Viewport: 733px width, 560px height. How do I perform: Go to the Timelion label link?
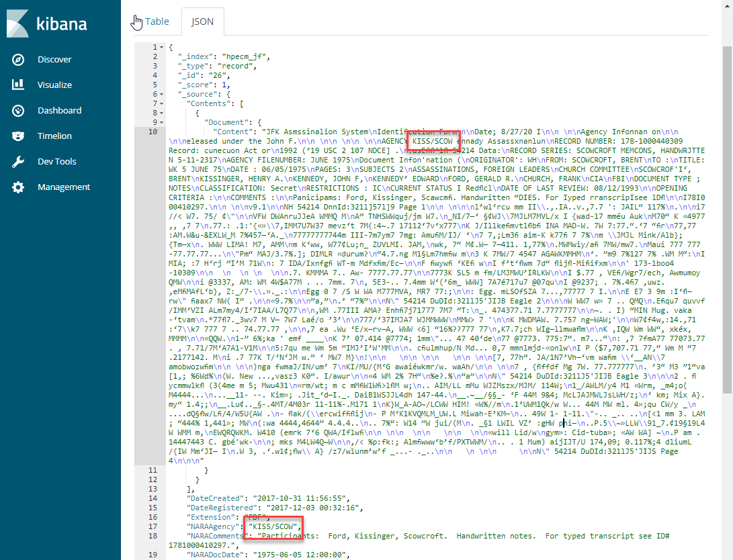click(54, 136)
